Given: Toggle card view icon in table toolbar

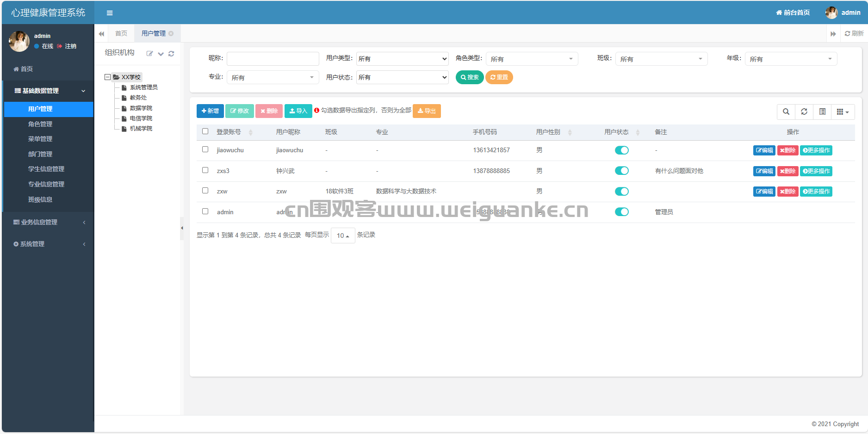Looking at the screenshot, I should click(822, 112).
